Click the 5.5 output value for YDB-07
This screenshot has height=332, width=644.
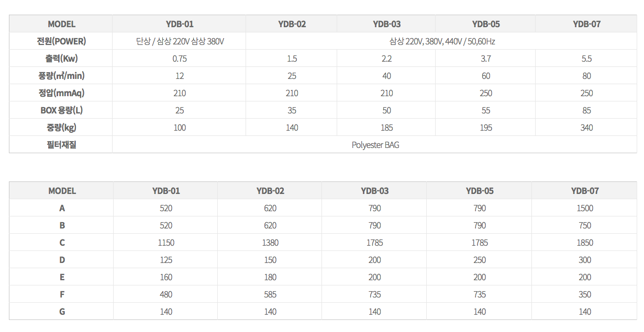tap(586, 59)
